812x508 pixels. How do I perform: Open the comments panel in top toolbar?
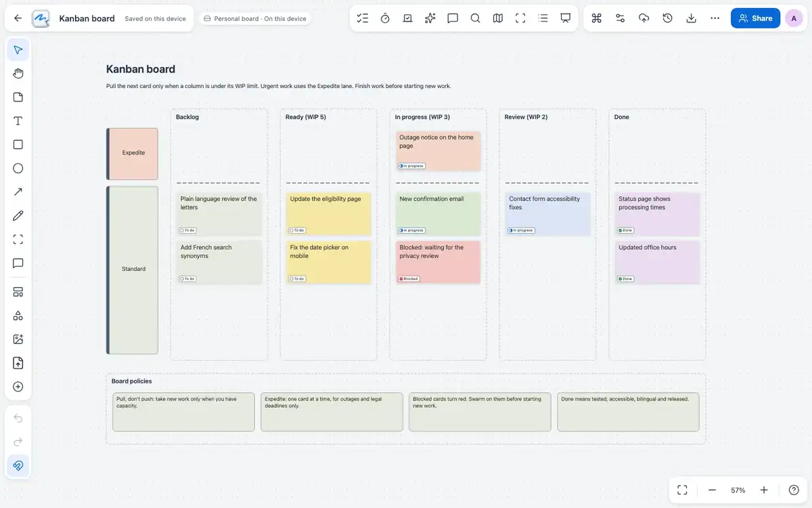[x=453, y=18]
